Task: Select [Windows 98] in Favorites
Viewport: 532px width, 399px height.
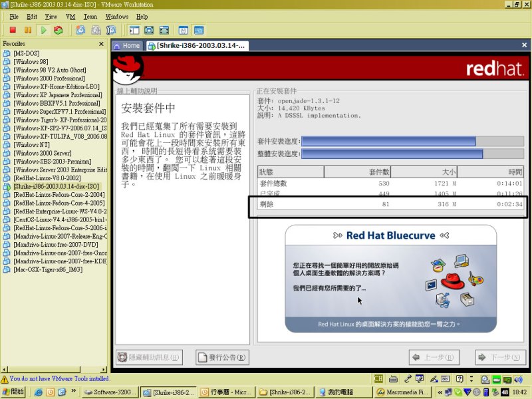Action: pyautogui.click(x=31, y=62)
